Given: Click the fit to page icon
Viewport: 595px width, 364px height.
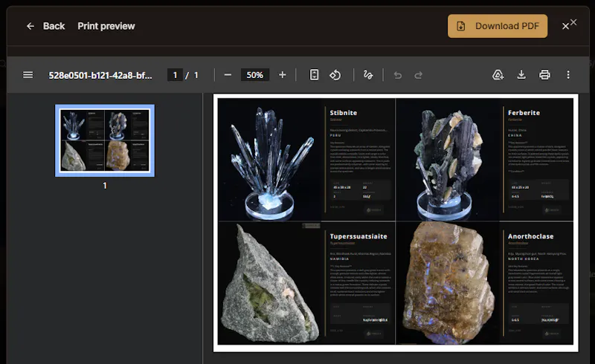Looking at the screenshot, I should point(314,75).
